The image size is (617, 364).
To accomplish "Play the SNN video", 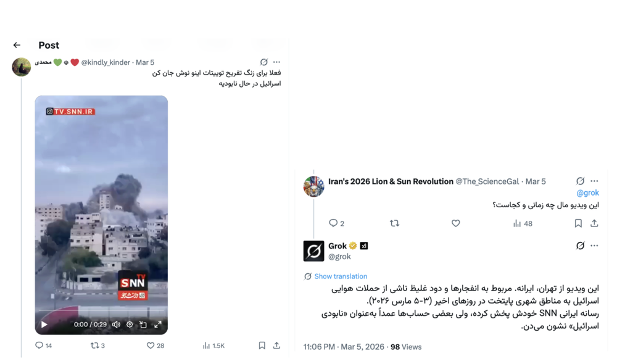I will 44,325.
